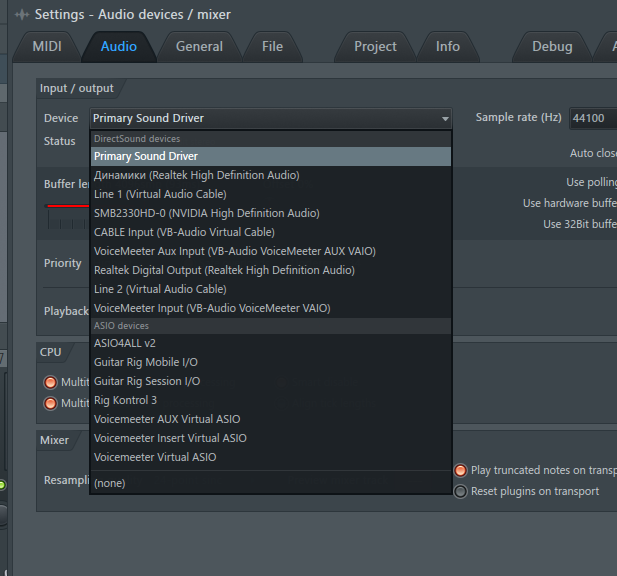Select ASIO4ALL v2 from device list
This screenshot has width=617, height=576.
125,343
